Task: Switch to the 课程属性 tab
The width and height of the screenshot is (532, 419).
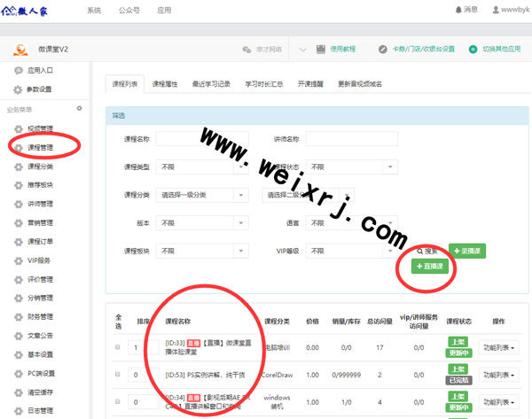Action: pyautogui.click(x=165, y=84)
